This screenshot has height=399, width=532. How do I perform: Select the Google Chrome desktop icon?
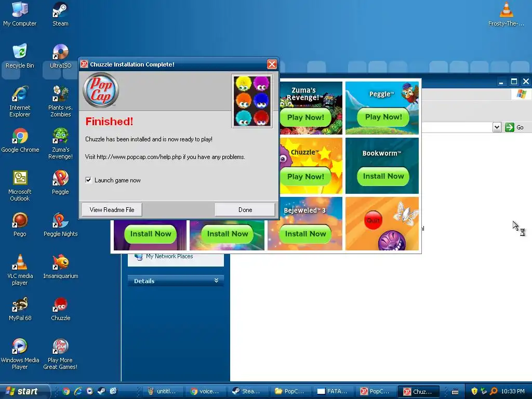20,140
